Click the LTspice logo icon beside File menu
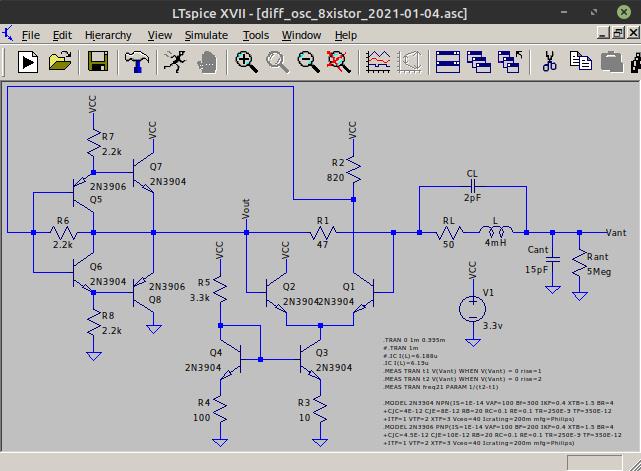The width and height of the screenshot is (641, 471). [8, 34]
